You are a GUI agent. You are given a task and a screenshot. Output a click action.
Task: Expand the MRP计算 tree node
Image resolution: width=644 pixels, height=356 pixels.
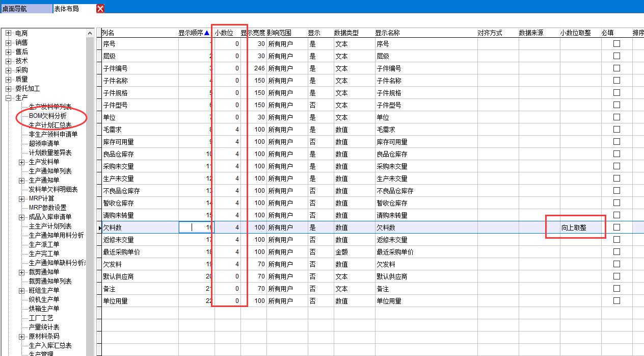(22, 199)
